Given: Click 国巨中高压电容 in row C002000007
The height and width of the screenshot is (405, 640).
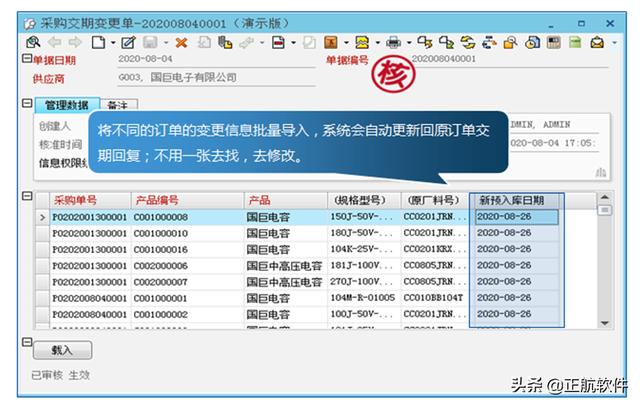Looking at the screenshot, I should (284, 282).
